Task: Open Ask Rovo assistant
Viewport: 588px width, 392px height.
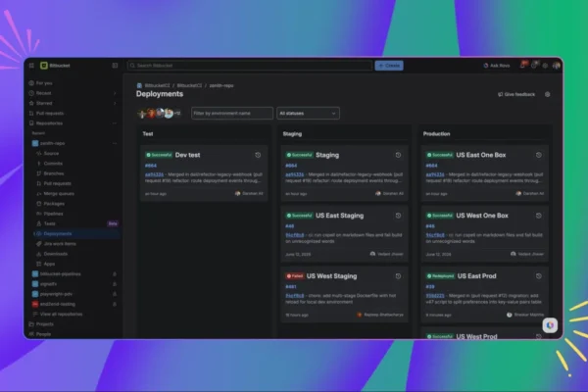Action: (497, 66)
